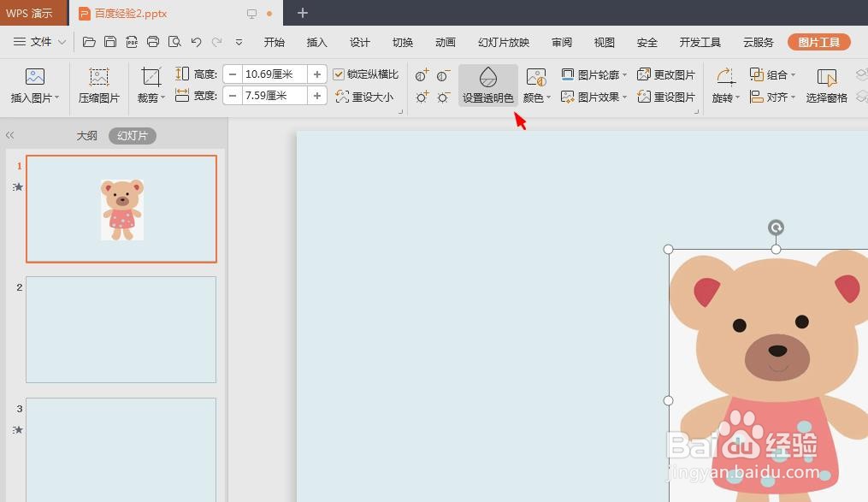Select slide 2 thumbnail

121,329
